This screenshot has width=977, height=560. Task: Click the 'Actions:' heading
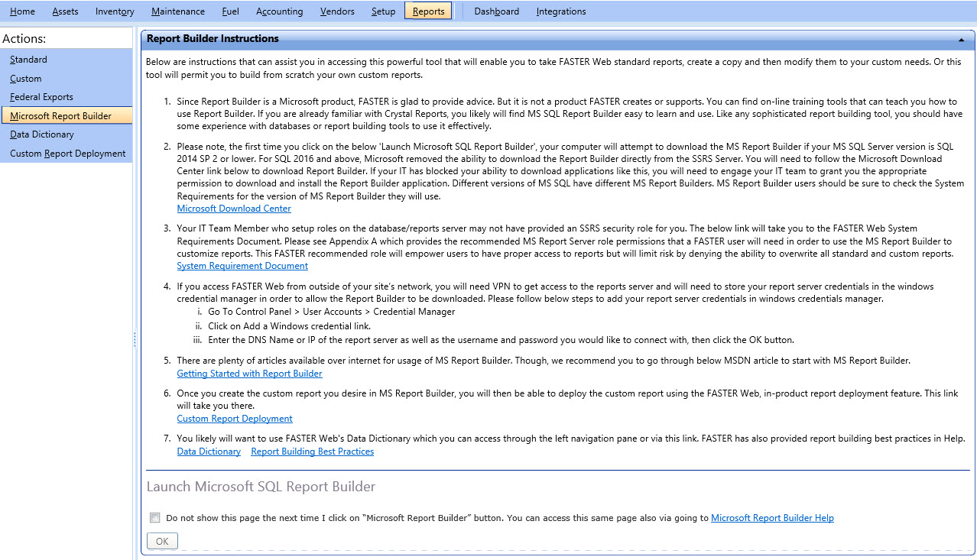tap(24, 38)
